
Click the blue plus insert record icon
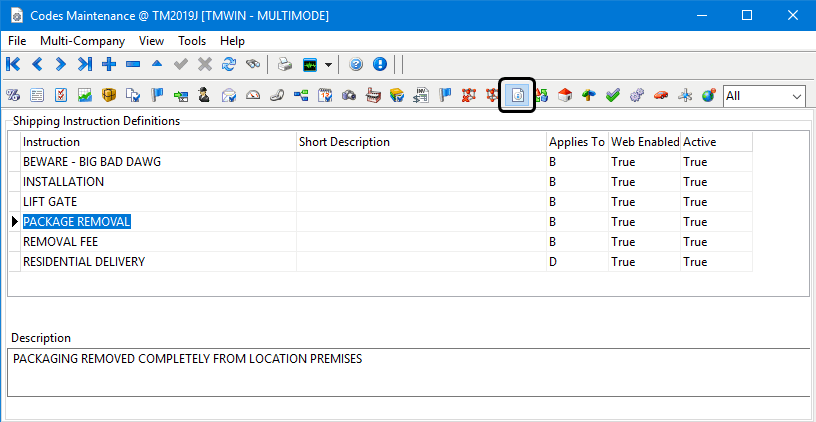click(109, 64)
